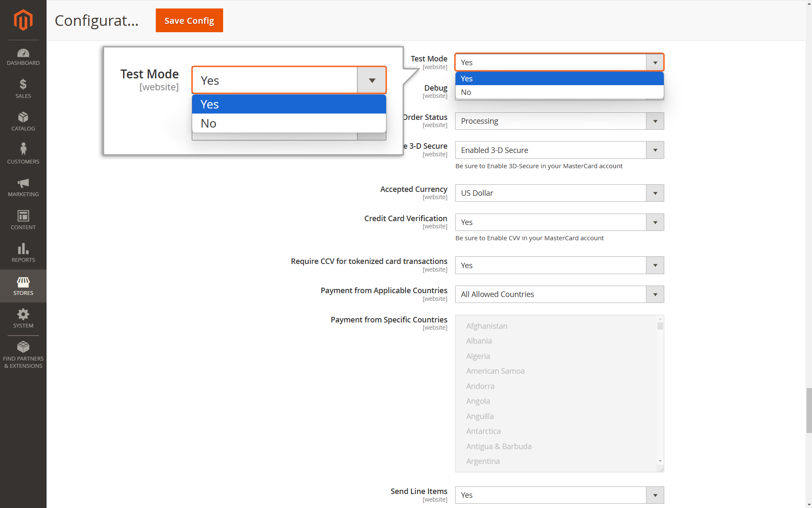The image size is (812, 508).
Task: Select Yes in Test Mode dropdown list
Action: 559,78
